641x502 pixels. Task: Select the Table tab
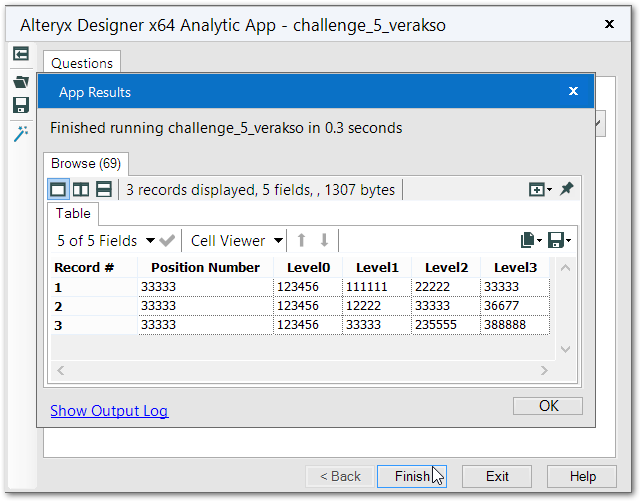tap(73, 213)
